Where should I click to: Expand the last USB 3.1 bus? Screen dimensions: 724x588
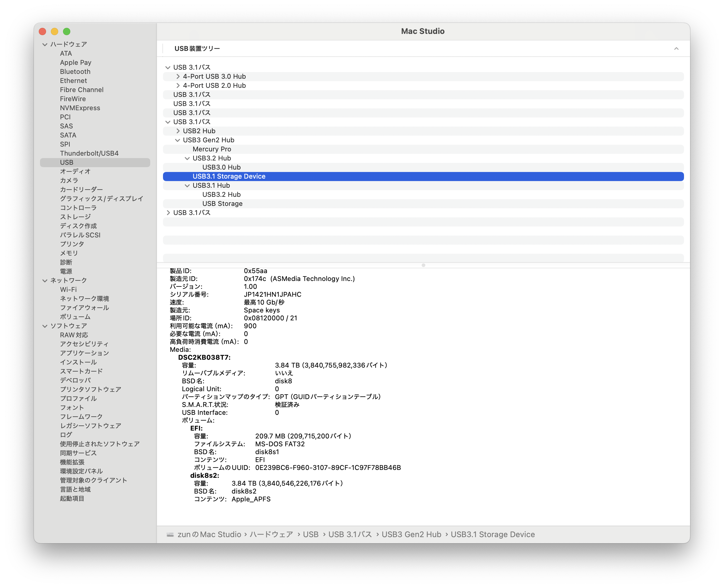(168, 213)
